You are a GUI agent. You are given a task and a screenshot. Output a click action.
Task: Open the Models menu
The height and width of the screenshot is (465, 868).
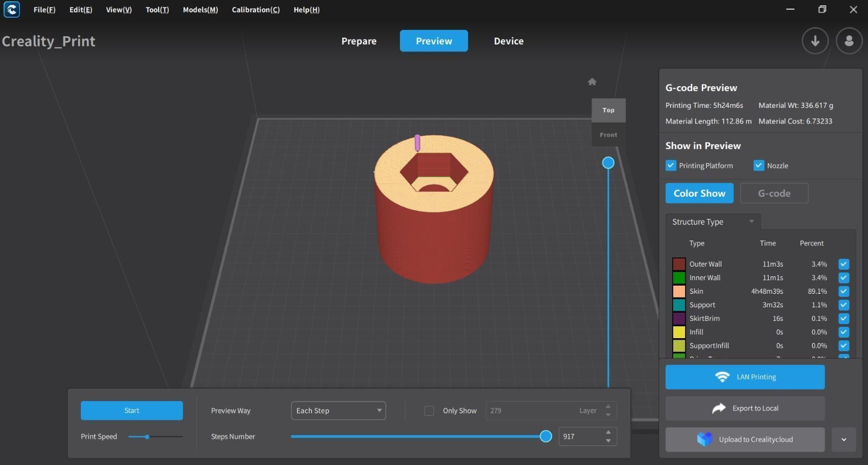(200, 10)
